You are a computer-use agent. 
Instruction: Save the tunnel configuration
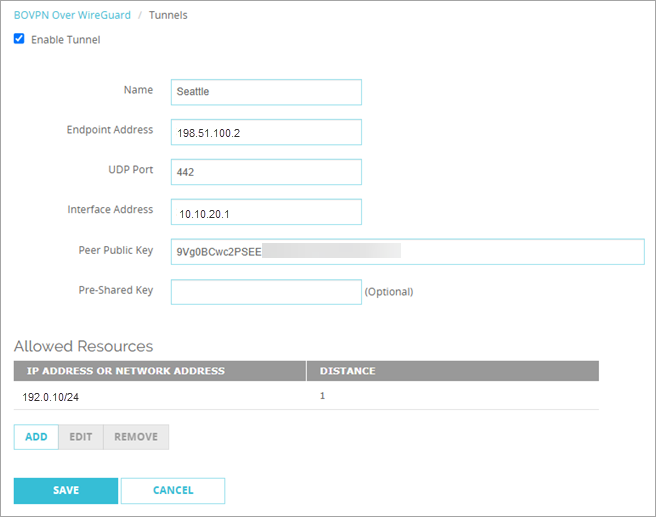pyautogui.click(x=66, y=491)
